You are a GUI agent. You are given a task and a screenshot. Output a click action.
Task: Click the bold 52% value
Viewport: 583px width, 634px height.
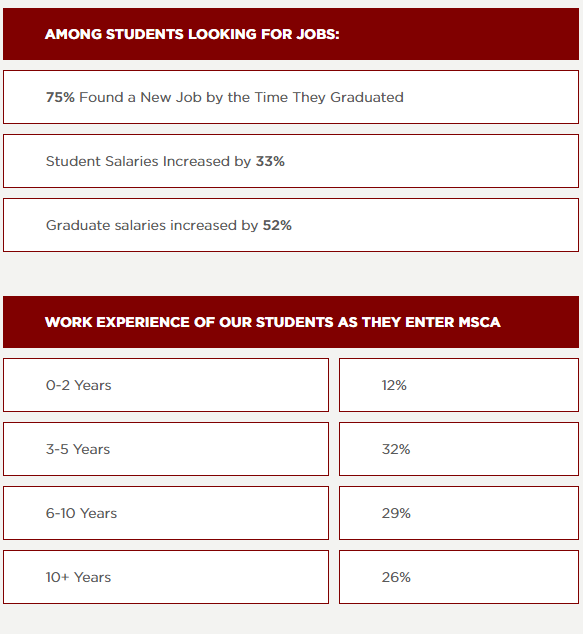277,225
